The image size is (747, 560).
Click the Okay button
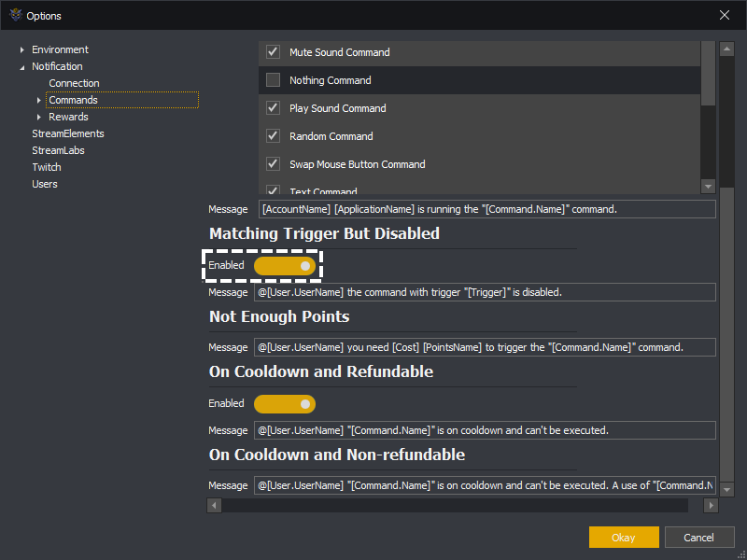tap(624, 538)
